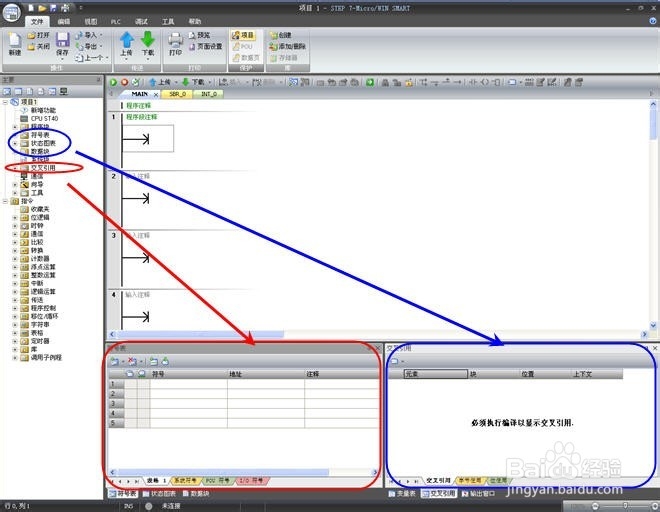This screenshot has width=660, height=512.
Task: Click the application round logo button
Action: [x=11, y=12]
